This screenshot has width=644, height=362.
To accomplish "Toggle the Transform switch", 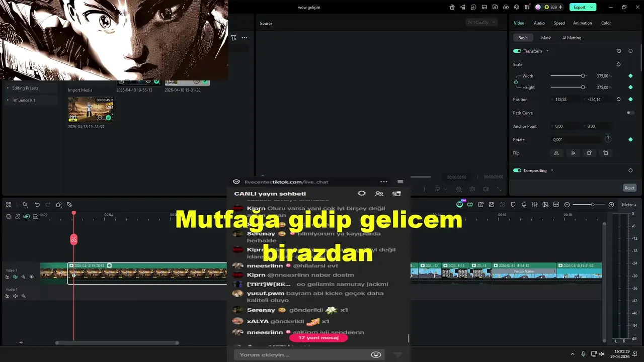I will [517, 51].
